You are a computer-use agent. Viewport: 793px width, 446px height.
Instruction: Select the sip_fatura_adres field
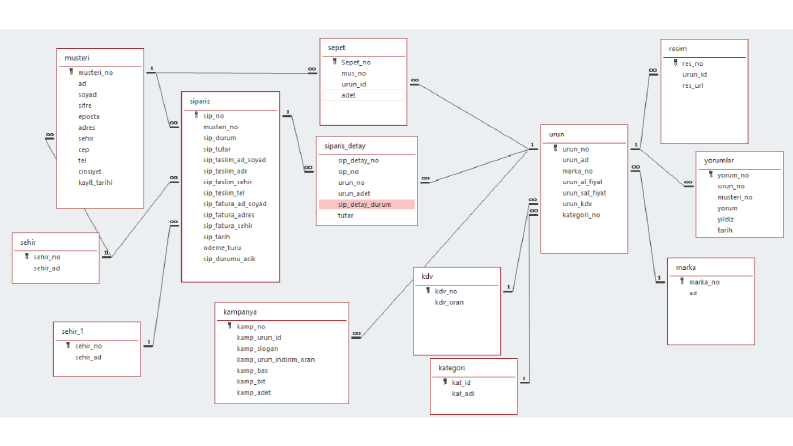229,215
